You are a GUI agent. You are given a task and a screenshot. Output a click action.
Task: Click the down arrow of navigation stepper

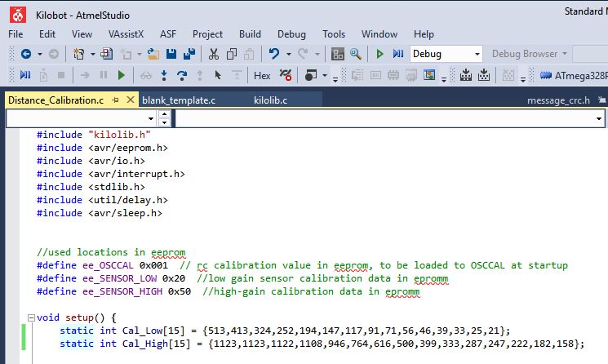click(x=164, y=122)
